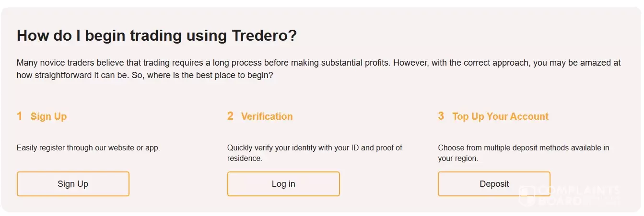644x216 pixels.
Task: Click the word 'Tredero?' in the heading
Action: click(x=264, y=35)
